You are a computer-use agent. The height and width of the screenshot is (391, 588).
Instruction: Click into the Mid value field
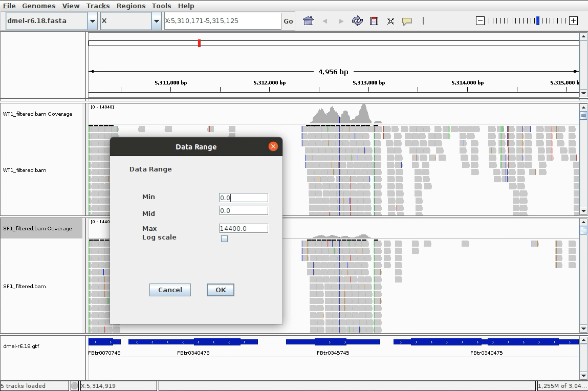[x=243, y=210]
